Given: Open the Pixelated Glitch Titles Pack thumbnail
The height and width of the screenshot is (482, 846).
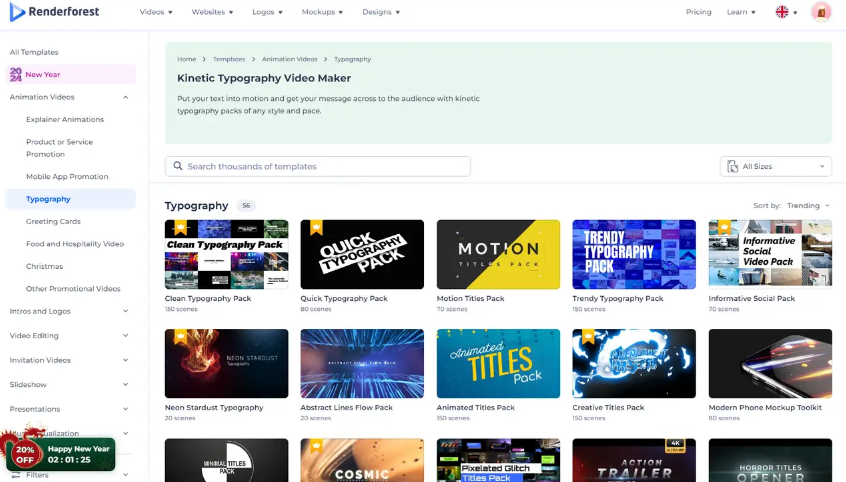Looking at the screenshot, I should click(498, 460).
